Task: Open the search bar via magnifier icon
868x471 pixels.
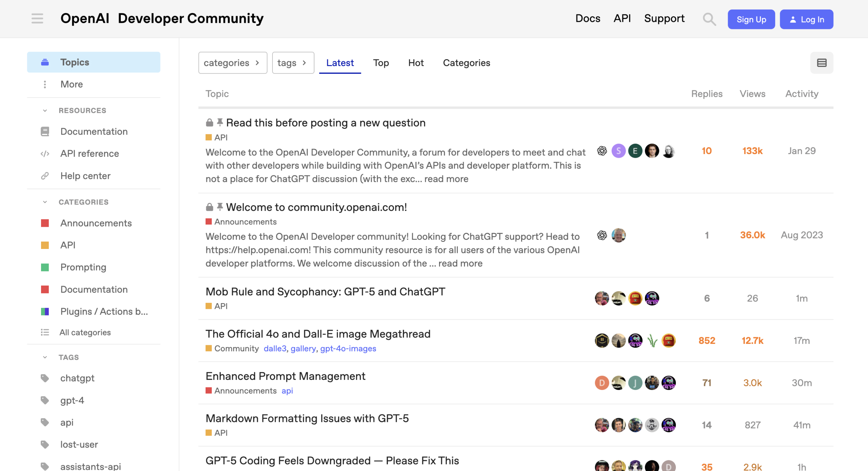Action: point(709,19)
